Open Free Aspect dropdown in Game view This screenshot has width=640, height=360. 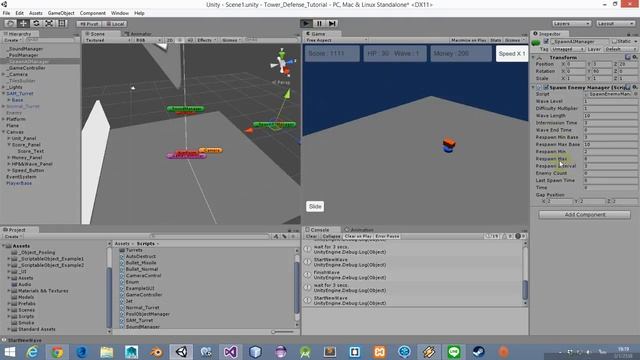click(x=336, y=40)
